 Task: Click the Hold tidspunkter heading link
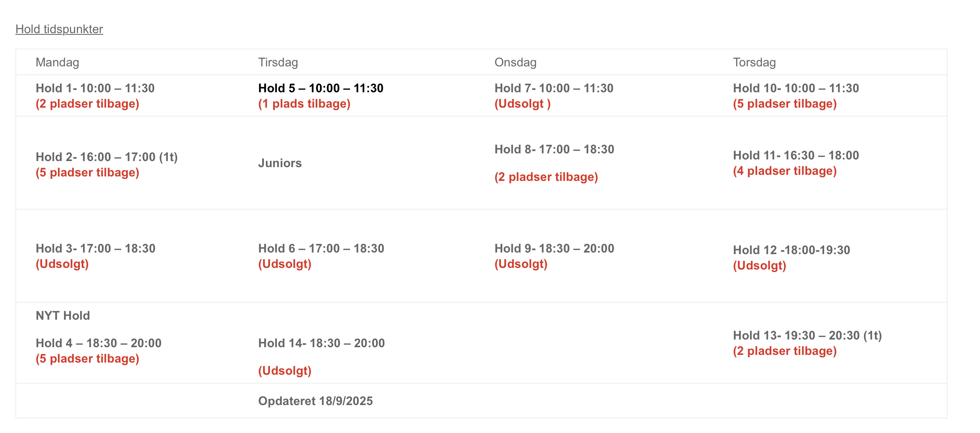pyautogui.click(x=59, y=29)
